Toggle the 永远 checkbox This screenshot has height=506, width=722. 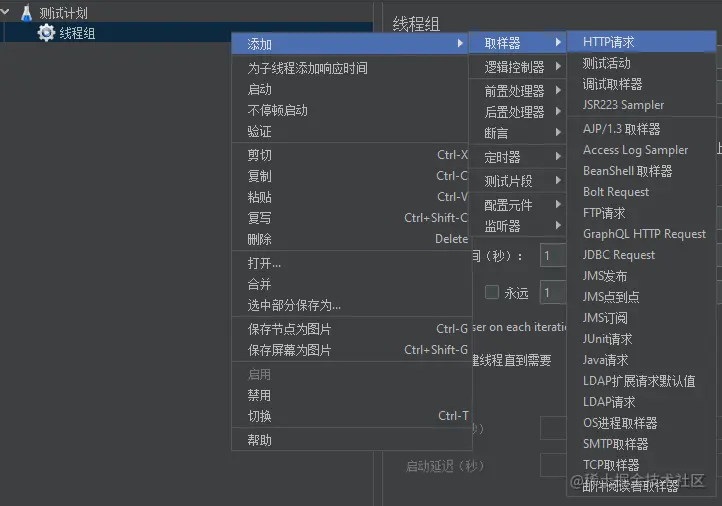point(492,292)
